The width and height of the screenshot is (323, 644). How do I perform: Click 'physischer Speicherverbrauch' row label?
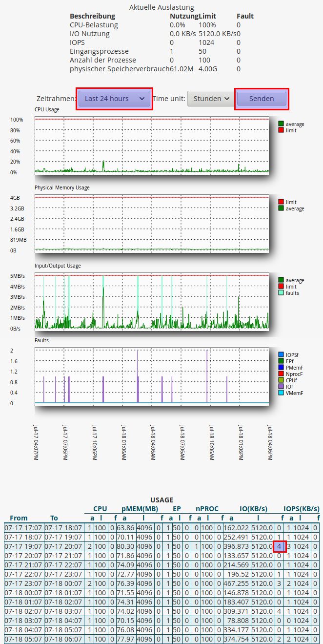(x=120, y=69)
